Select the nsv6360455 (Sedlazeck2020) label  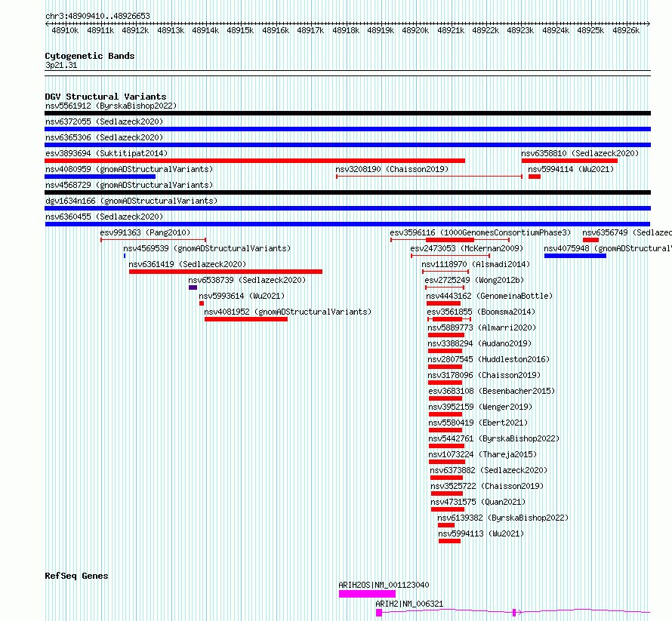pyautogui.click(x=104, y=217)
